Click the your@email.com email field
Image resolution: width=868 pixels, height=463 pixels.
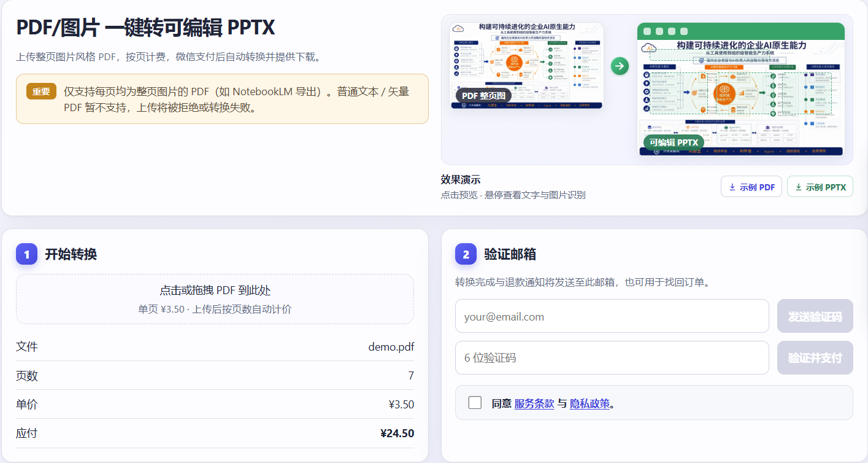pyautogui.click(x=612, y=316)
